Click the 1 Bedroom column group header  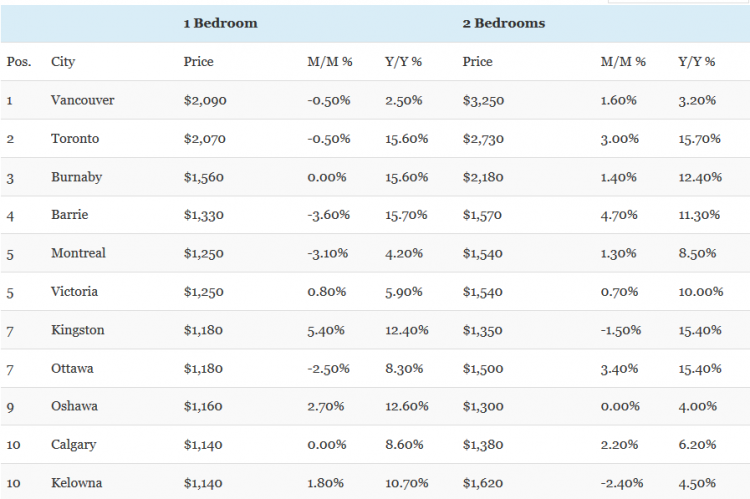tap(220, 23)
